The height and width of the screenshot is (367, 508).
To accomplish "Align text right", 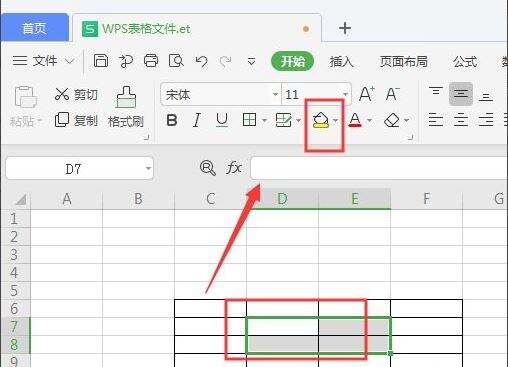I will pos(486,120).
